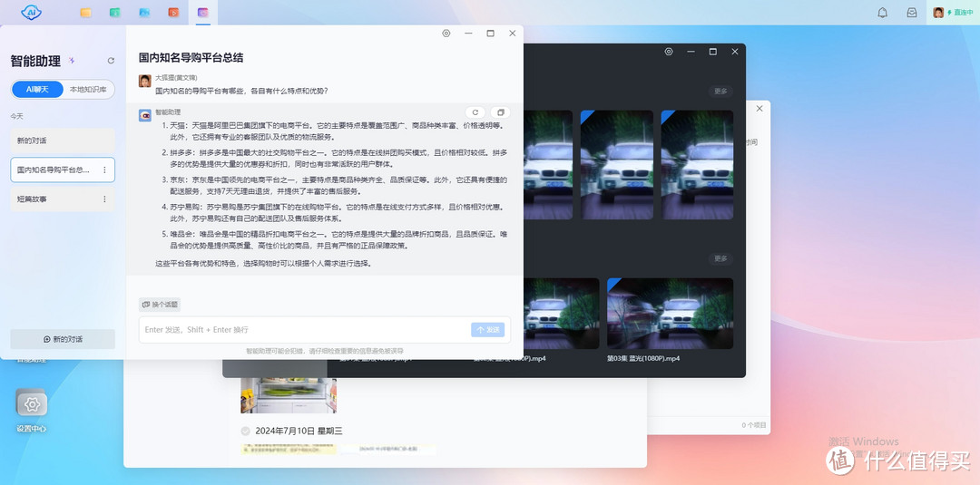
Task: Click the date text 2024年7月10日 星期三
Action: 299,432
